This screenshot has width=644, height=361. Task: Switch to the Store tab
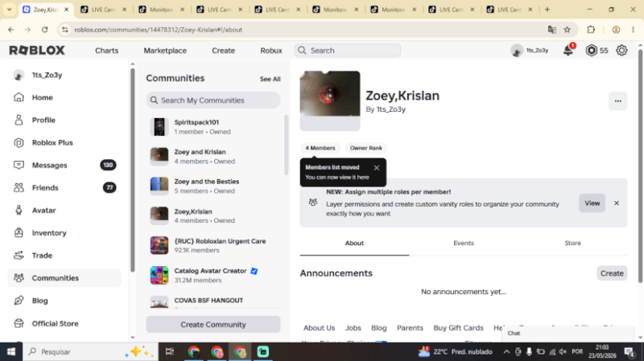[572, 244]
